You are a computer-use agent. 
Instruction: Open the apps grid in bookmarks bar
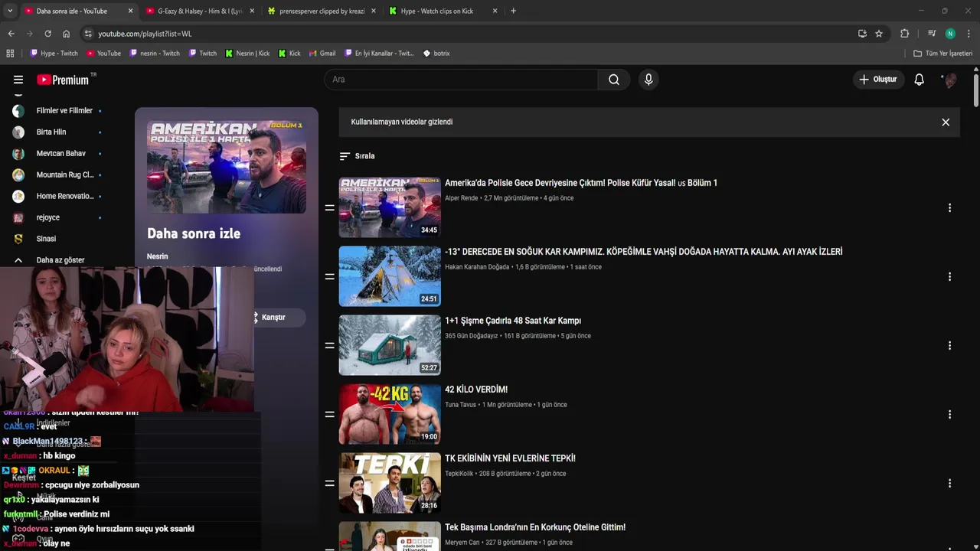pyautogui.click(x=10, y=54)
